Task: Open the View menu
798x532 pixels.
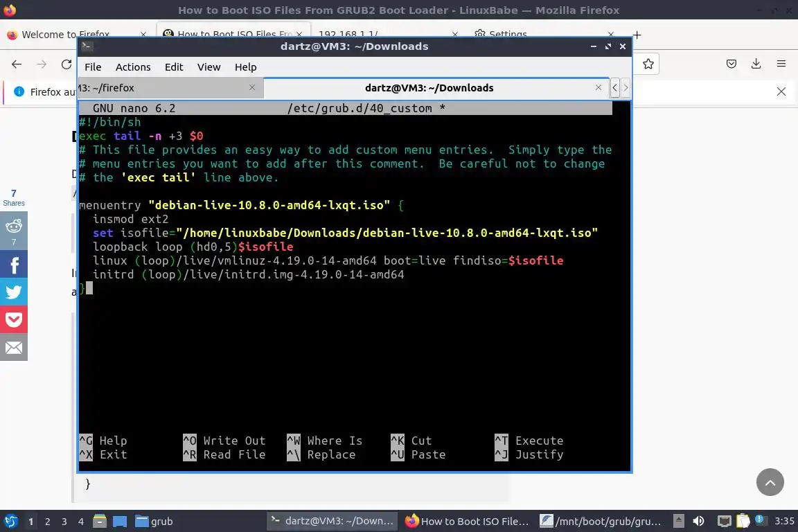Action: point(209,67)
